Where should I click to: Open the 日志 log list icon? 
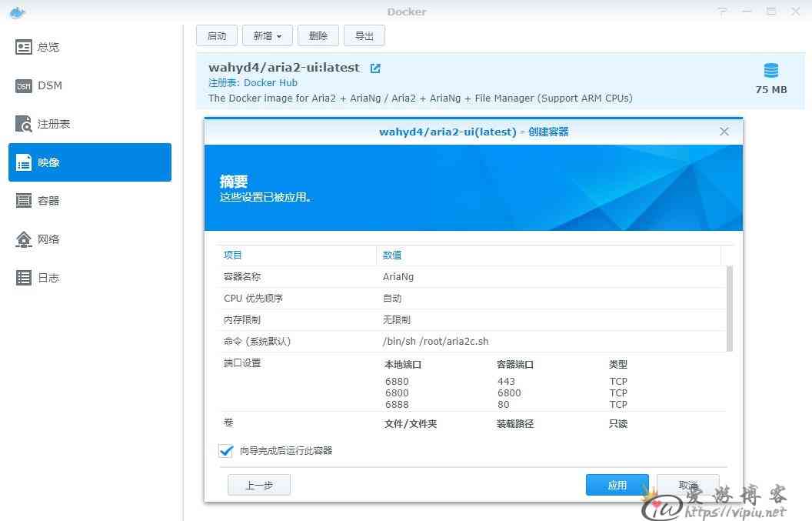click(23, 277)
